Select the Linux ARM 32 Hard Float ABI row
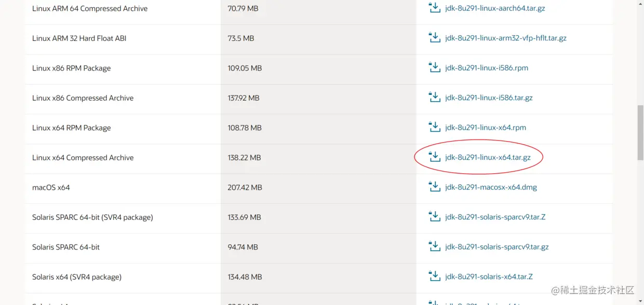 [208, 38]
